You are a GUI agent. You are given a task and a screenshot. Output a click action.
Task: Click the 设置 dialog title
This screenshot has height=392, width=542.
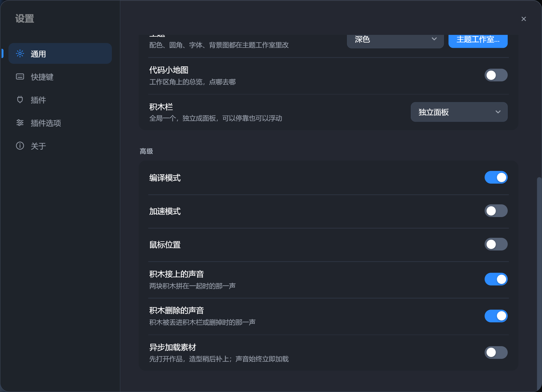click(25, 19)
